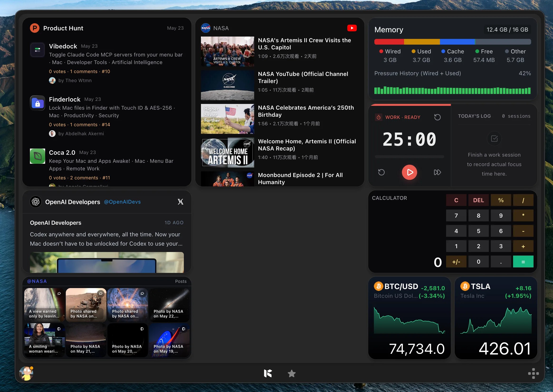Click the 12.4 GB / 16 GB badge
Image resolution: width=553 pixels, height=392 pixels.
tap(507, 30)
